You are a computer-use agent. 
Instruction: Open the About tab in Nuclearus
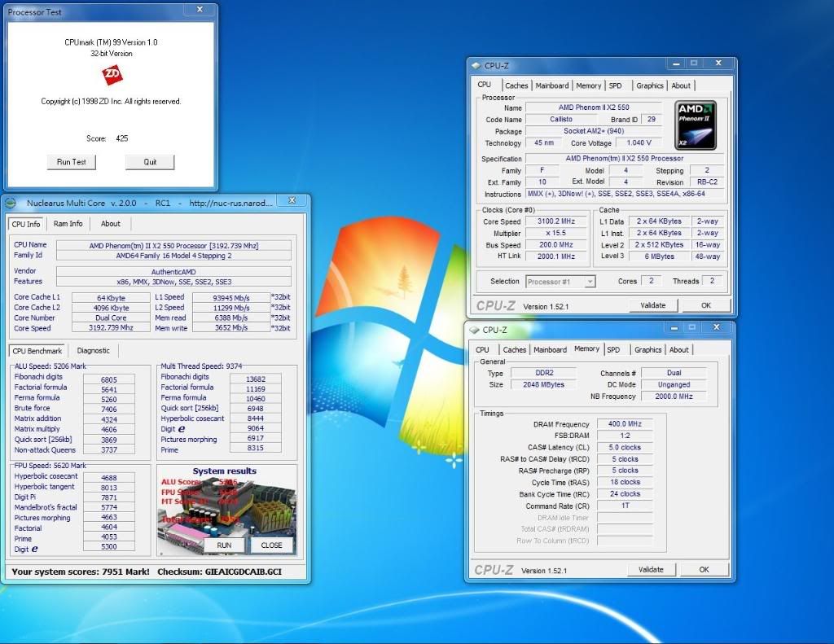click(111, 224)
